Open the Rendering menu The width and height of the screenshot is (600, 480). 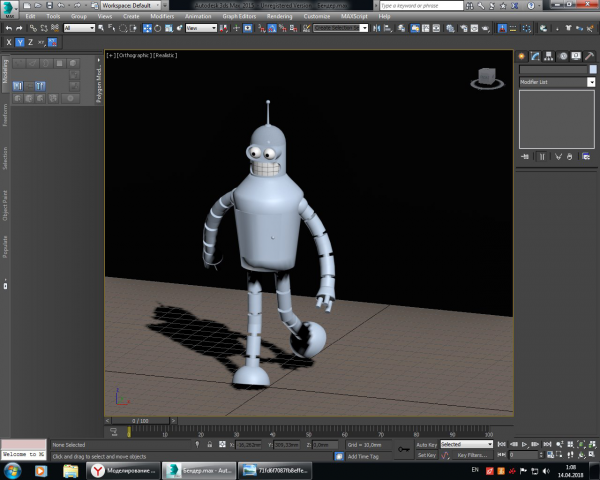click(279, 16)
